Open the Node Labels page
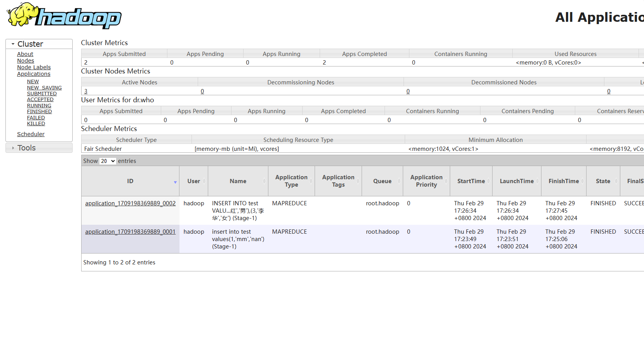644x362 pixels. 34,67
